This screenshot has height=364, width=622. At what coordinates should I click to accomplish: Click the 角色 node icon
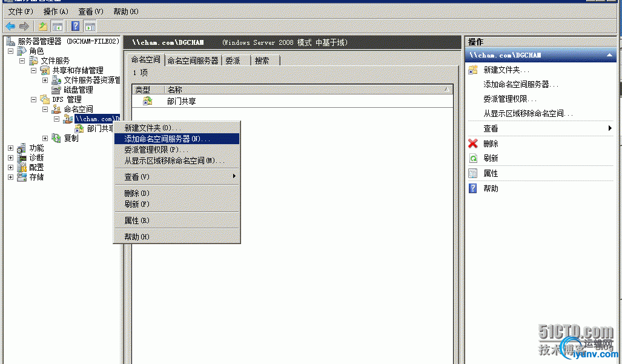pyautogui.click(x=22, y=51)
